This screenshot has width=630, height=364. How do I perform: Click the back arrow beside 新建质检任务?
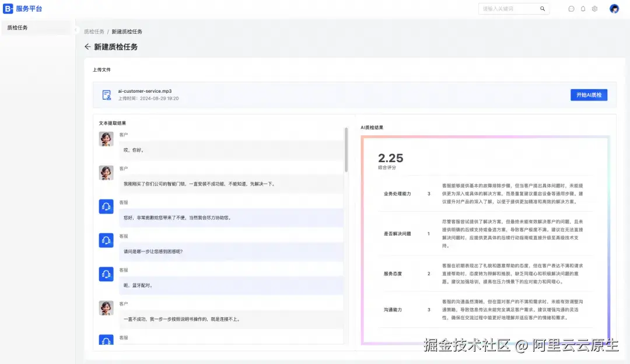[x=87, y=47]
